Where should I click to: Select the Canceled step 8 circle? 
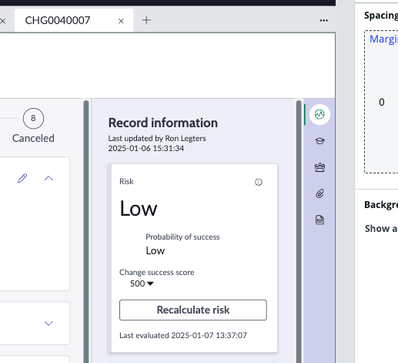click(33, 118)
